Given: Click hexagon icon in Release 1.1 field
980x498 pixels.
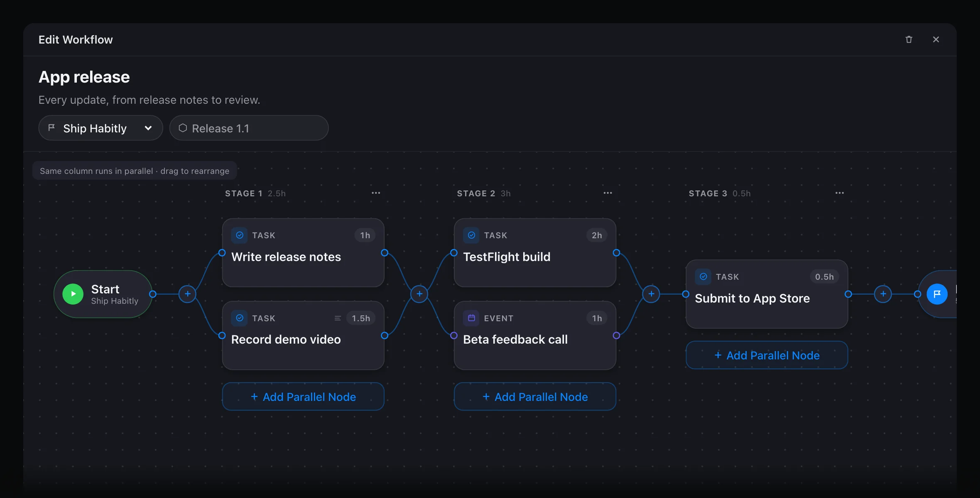Looking at the screenshot, I should tap(183, 128).
